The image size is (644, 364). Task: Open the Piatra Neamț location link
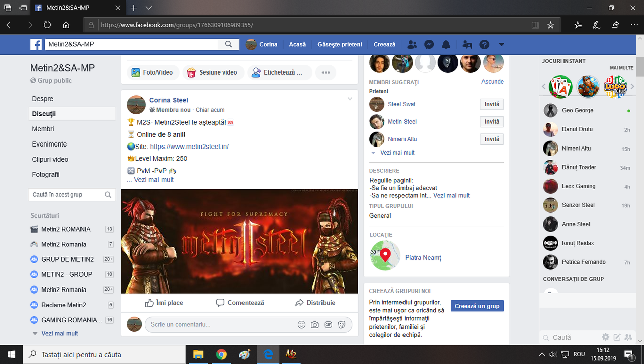(x=423, y=258)
